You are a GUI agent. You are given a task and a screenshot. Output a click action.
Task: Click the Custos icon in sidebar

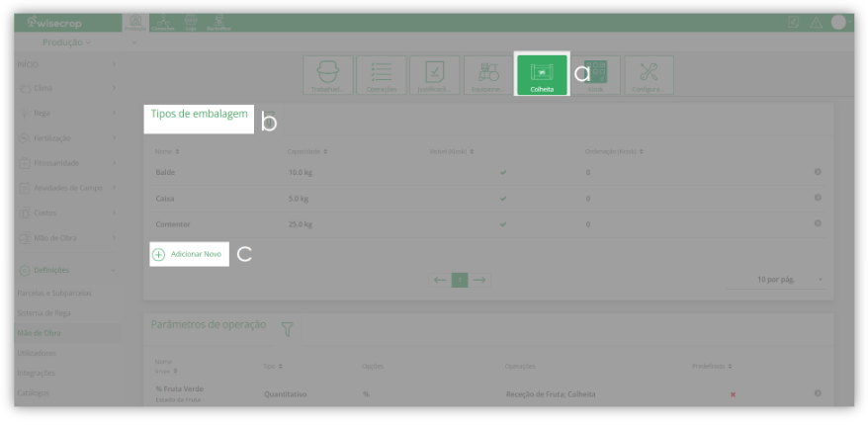coord(25,213)
